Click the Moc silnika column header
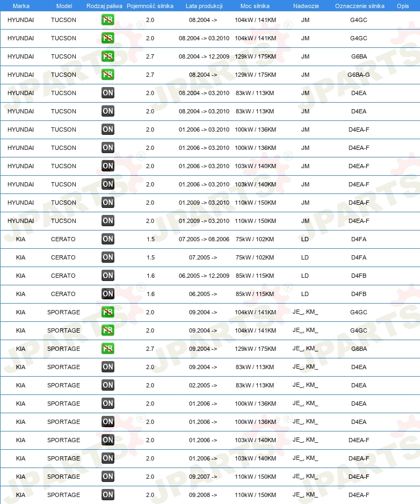Screen dimensions: 420x504 pos(255,6)
